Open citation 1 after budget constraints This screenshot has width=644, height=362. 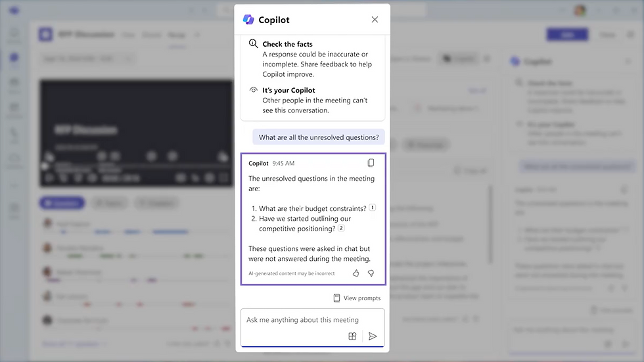click(372, 208)
